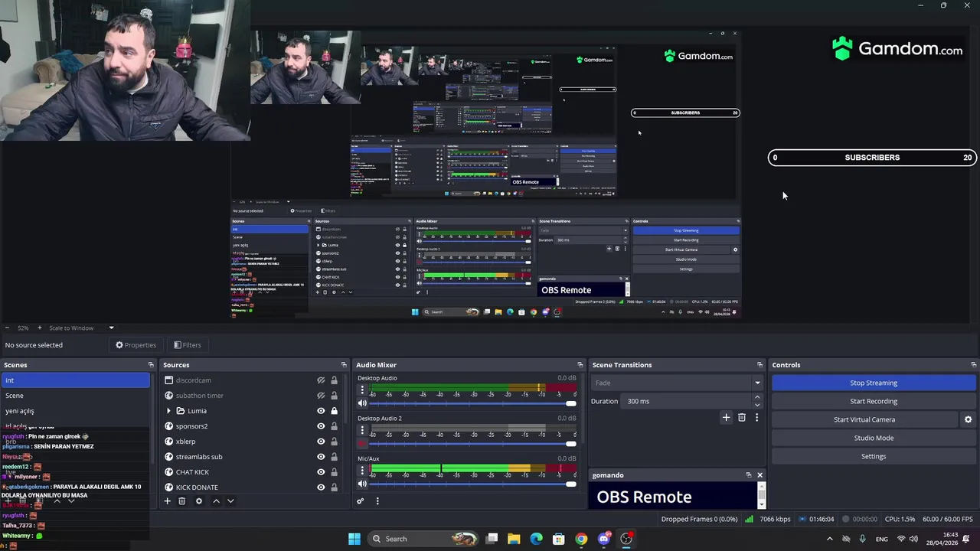The image size is (980, 551).
Task: Hide the streamlabs sub source
Action: click(x=321, y=457)
